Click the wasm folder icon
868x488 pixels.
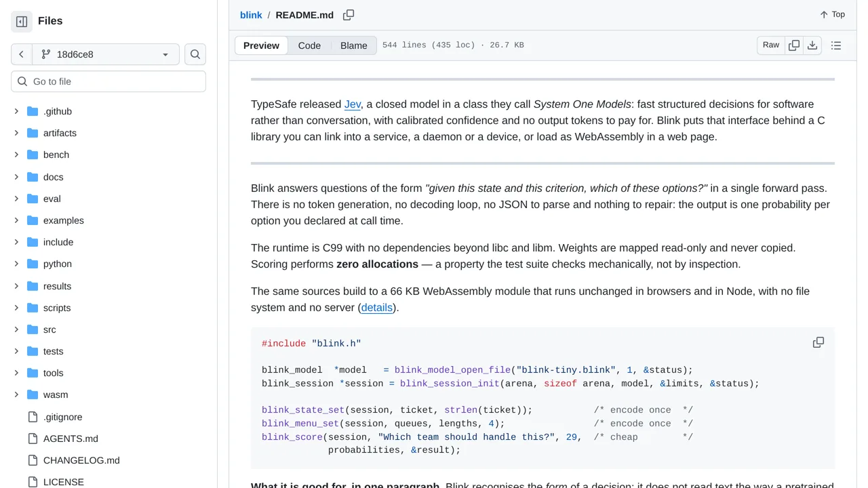[33, 394]
